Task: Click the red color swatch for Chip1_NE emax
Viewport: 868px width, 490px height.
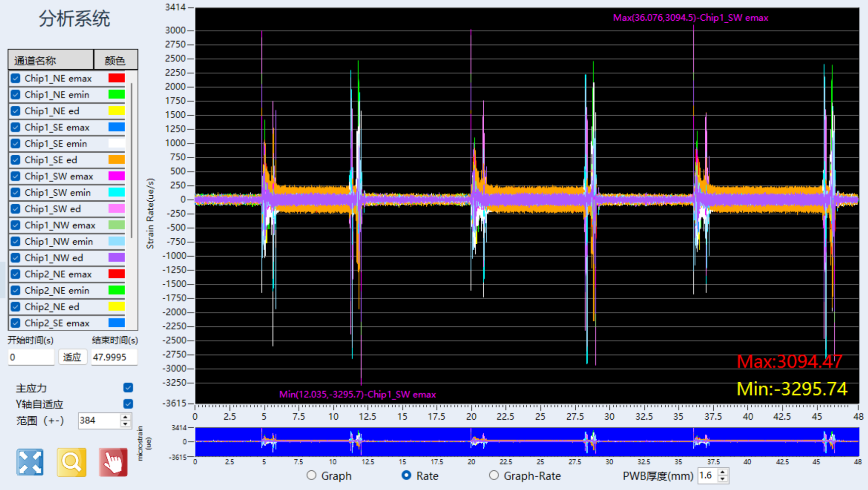Action: point(117,78)
